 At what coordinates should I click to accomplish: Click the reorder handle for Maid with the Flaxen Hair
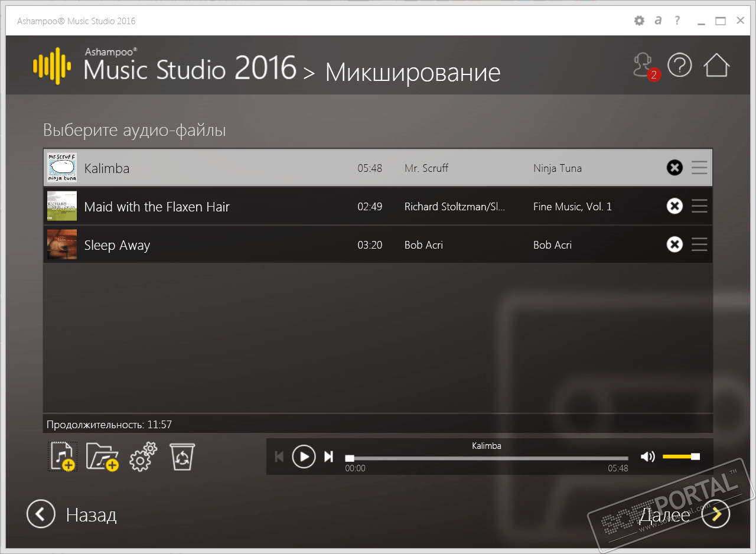pos(699,206)
